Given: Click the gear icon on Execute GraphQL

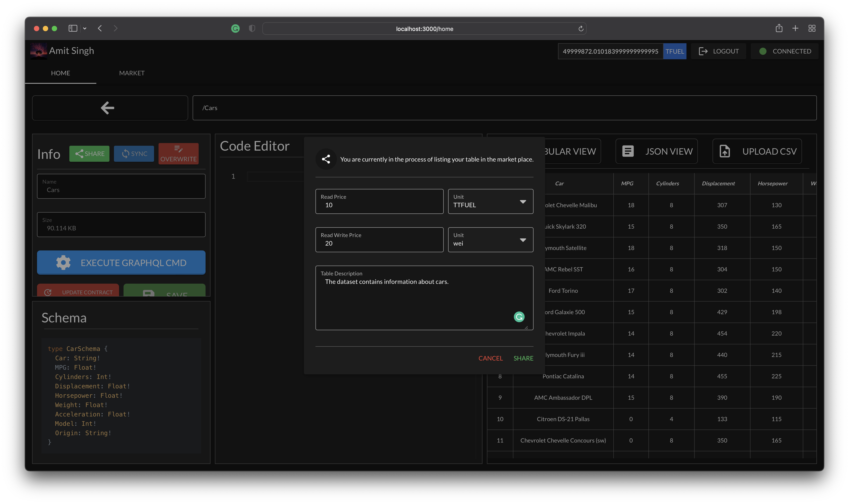Looking at the screenshot, I should 63,262.
